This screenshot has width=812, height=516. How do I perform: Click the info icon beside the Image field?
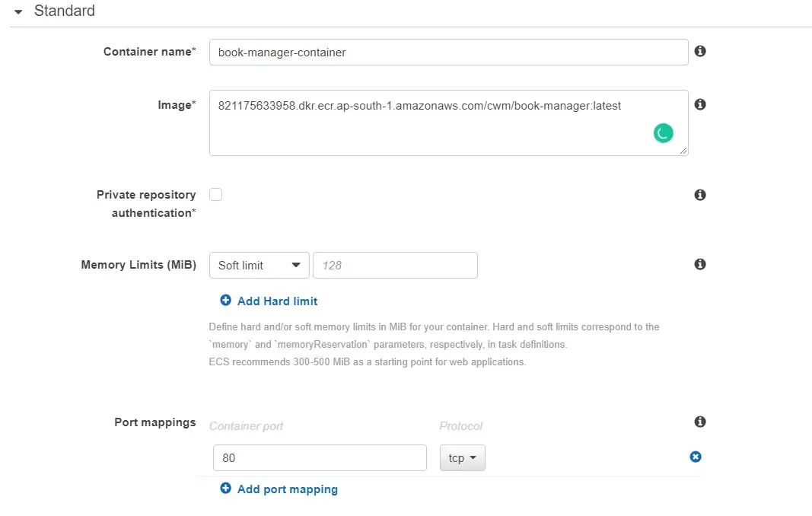pos(700,104)
